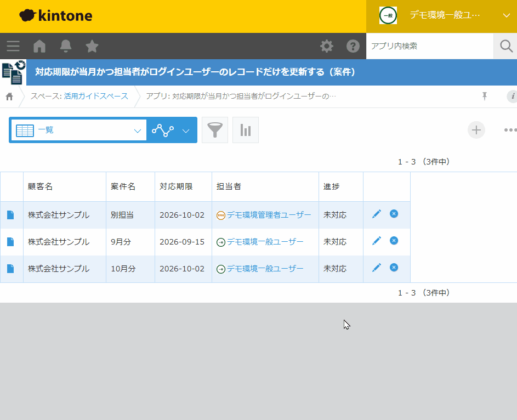Click the app name breadcrumb
Image resolution: width=517 pixels, height=420 pixels.
(241, 97)
